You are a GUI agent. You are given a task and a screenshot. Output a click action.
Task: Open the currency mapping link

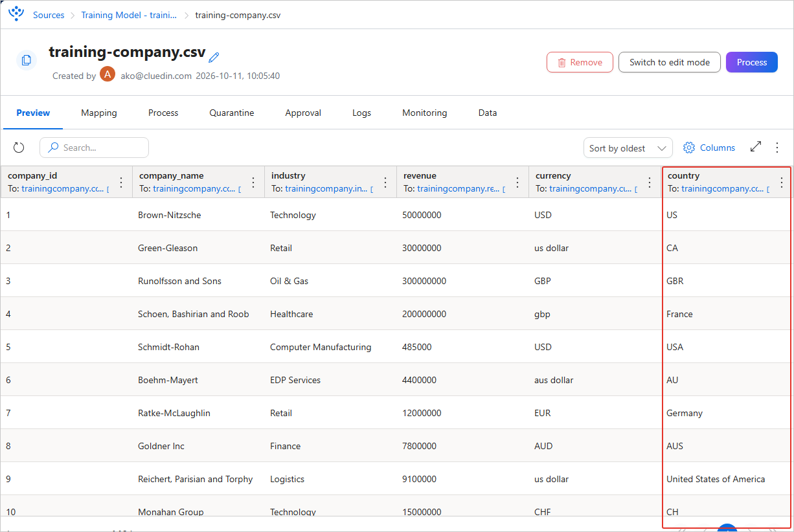[591, 189]
